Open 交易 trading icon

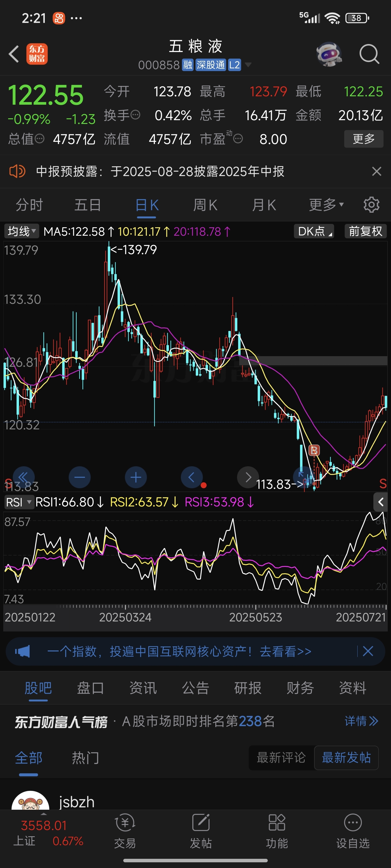tap(125, 831)
